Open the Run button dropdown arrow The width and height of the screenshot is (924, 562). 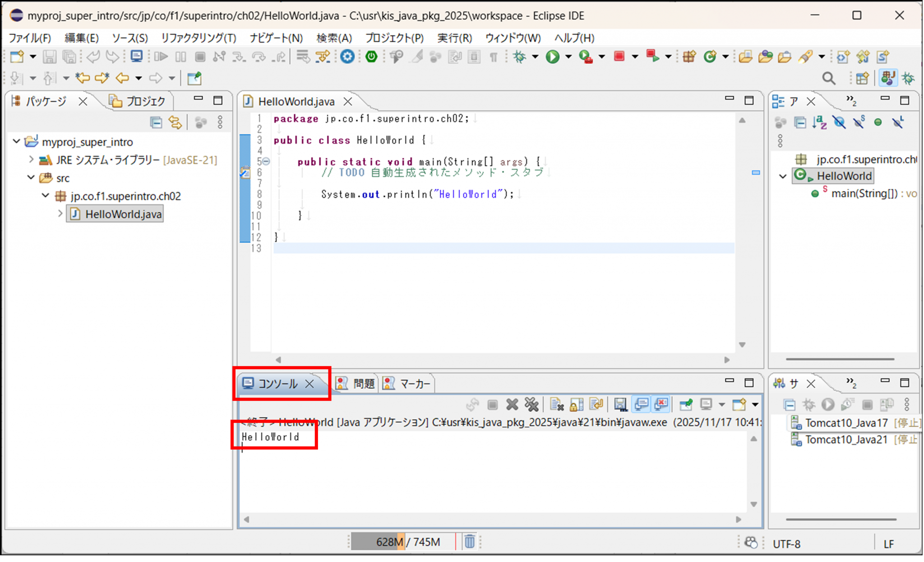(x=568, y=57)
